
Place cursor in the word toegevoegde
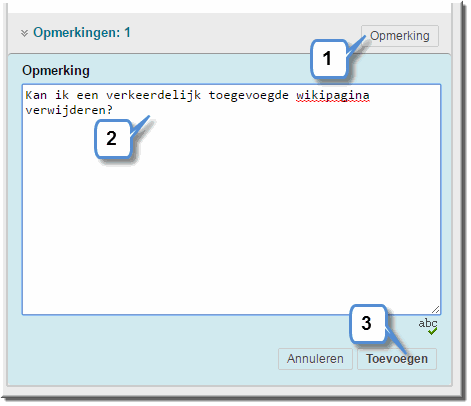point(248,96)
